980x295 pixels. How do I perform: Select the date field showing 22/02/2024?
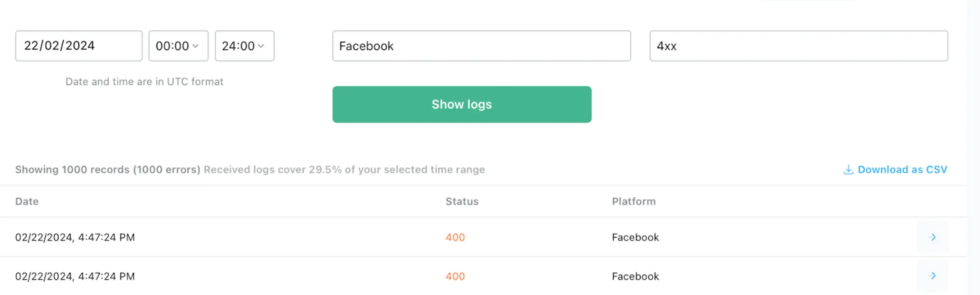(x=78, y=46)
